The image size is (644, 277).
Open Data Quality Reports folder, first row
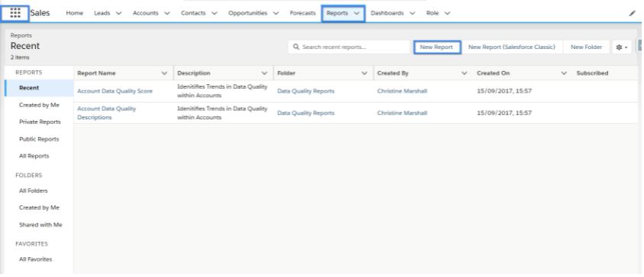[x=306, y=91]
